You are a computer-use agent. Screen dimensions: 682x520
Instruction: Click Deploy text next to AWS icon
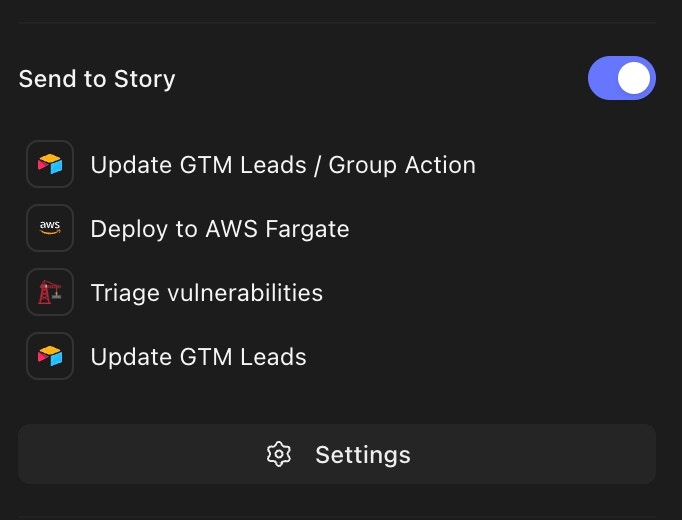click(x=129, y=229)
